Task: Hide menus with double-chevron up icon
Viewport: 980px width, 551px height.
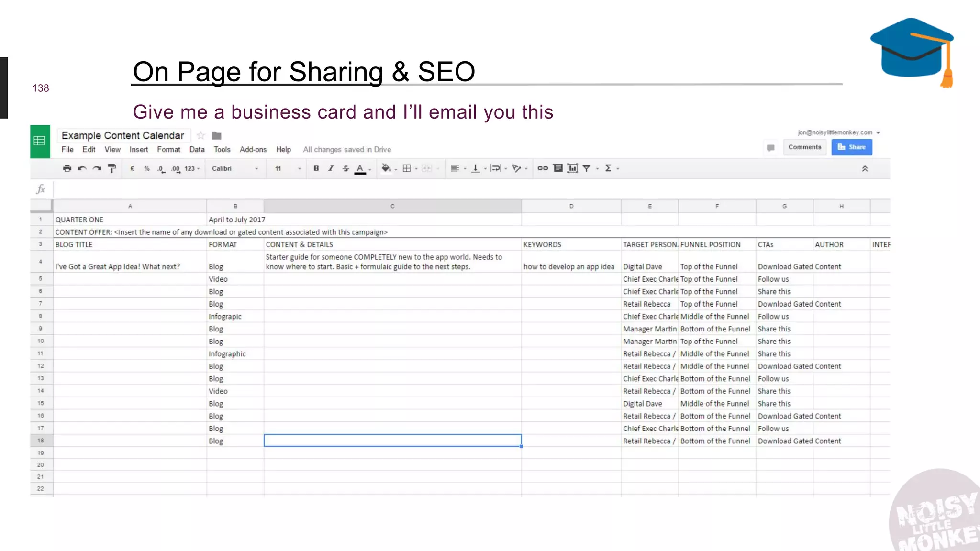Action: click(x=865, y=169)
